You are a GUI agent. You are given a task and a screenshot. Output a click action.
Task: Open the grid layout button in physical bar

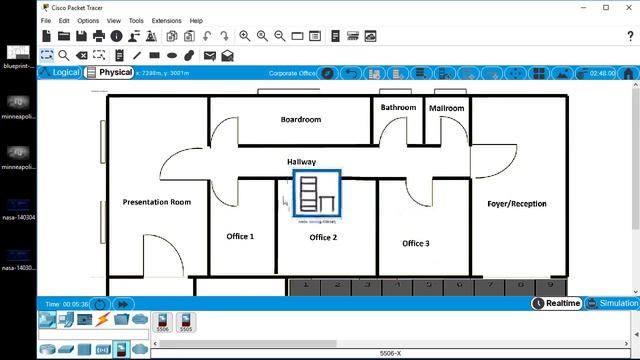pyautogui.click(x=539, y=73)
